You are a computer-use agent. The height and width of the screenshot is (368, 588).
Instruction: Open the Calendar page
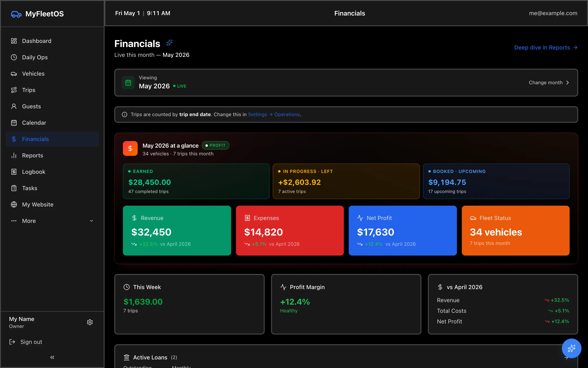click(52, 123)
